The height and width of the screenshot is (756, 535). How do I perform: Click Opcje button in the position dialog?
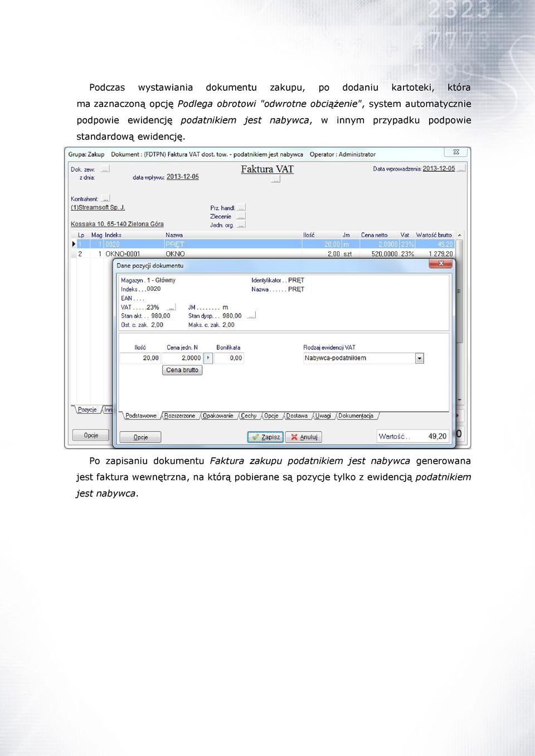coord(140,437)
